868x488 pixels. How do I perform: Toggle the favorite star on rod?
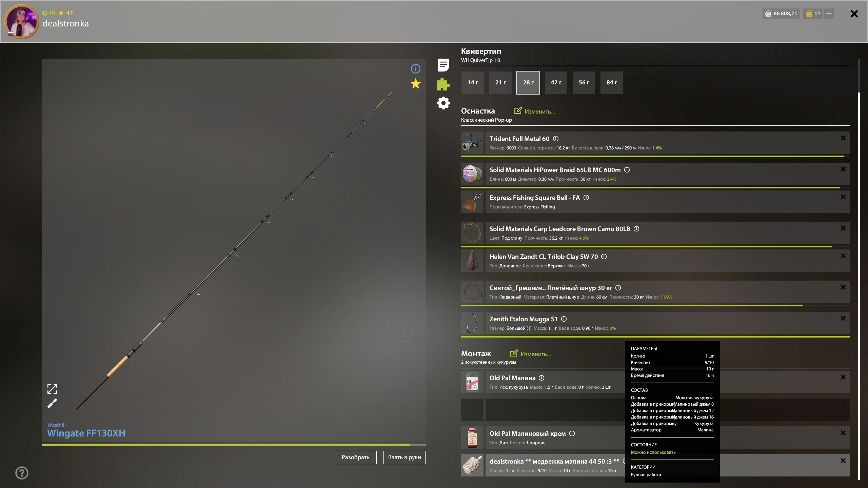tap(415, 84)
